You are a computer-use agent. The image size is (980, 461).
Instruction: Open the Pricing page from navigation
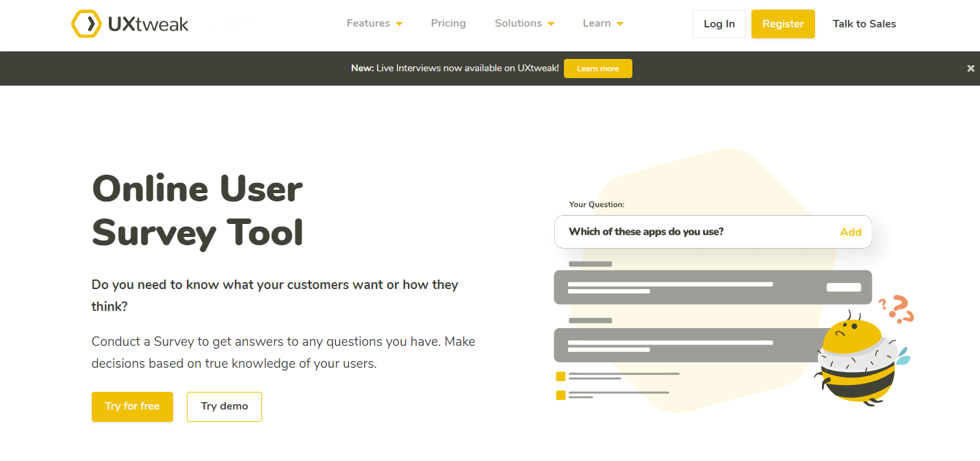[x=448, y=23]
